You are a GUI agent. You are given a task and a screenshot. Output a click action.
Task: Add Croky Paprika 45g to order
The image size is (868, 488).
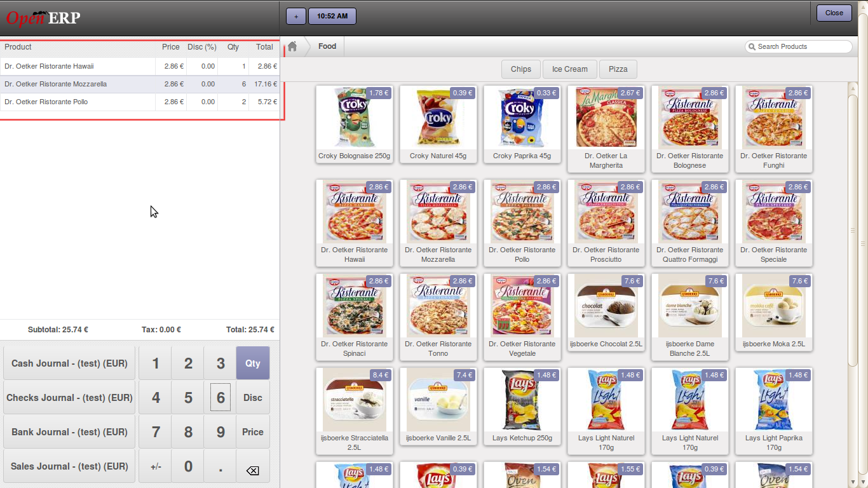click(522, 125)
